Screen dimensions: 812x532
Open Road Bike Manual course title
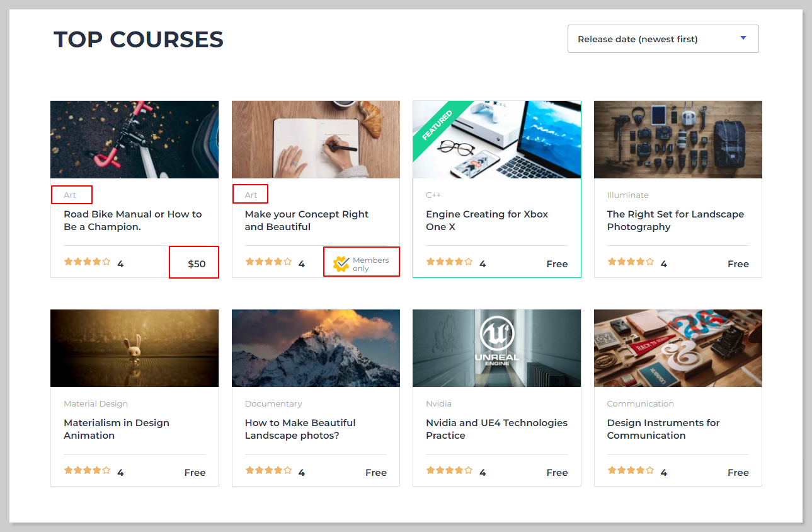click(x=132, y=221)
